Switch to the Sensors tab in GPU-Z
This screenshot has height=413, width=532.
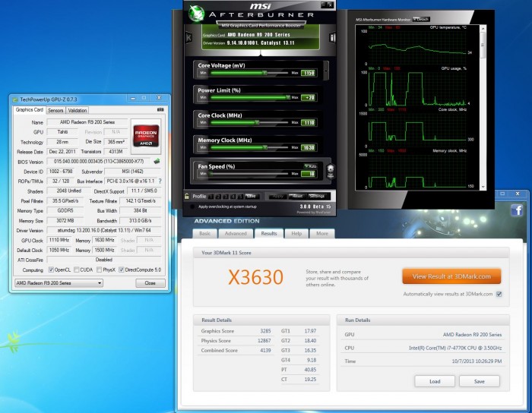[x=55, y=110]
